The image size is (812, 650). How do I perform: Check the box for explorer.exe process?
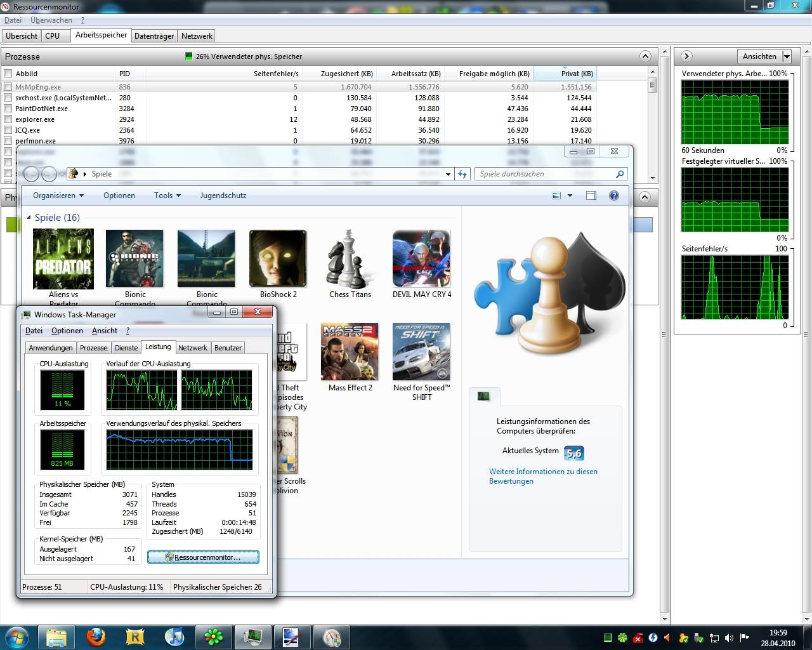(x=8, y=119)
